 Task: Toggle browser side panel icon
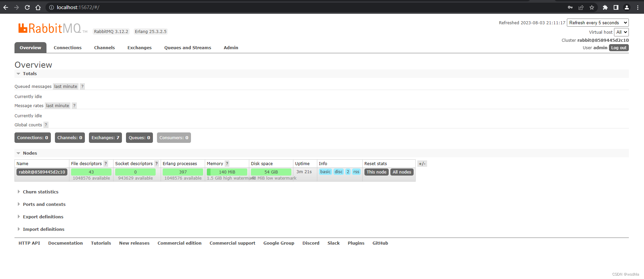616,7
